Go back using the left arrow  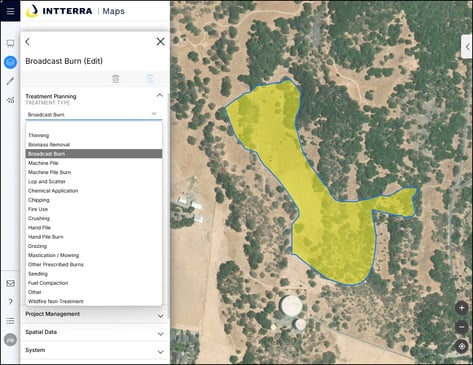click(x=28, y=42)
